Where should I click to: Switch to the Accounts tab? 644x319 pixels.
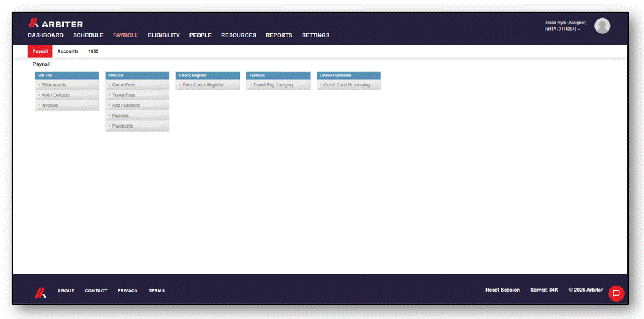[x=68, y=51]
